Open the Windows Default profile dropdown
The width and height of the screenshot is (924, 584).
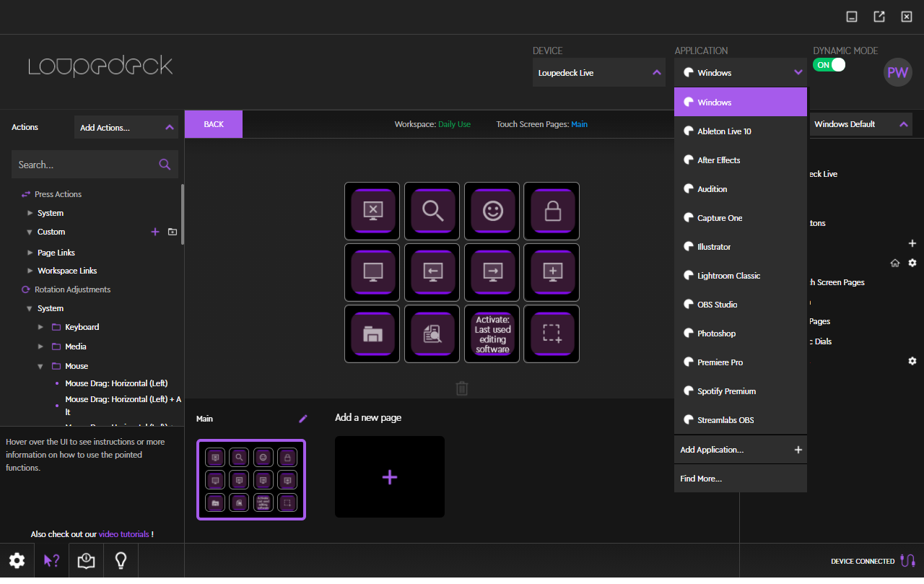click(860, 124)
